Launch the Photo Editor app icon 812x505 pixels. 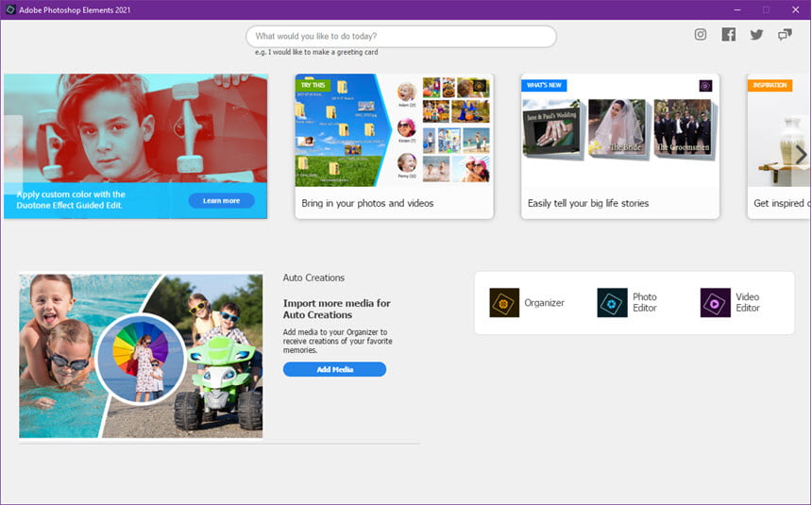coord(612,302)
